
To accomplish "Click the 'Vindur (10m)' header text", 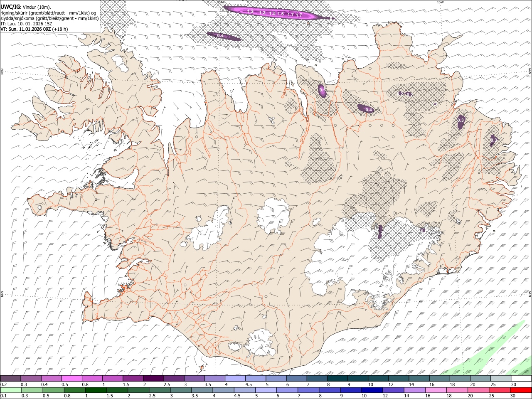I will pos(37,6).
